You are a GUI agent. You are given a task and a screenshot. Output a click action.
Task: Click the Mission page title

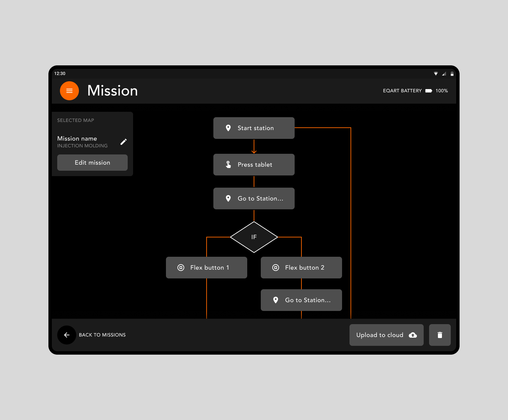coord(113,91)
